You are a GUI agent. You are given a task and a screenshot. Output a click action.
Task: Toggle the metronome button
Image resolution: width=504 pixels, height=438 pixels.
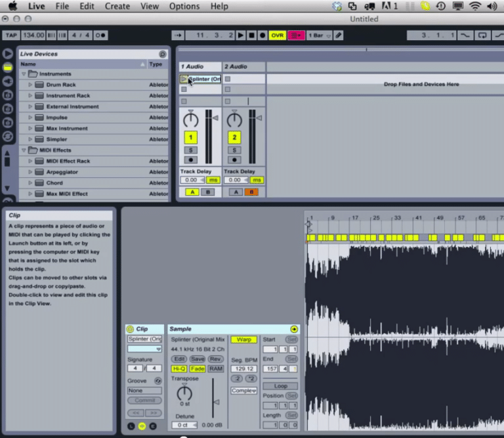click(x=100, y=35)
